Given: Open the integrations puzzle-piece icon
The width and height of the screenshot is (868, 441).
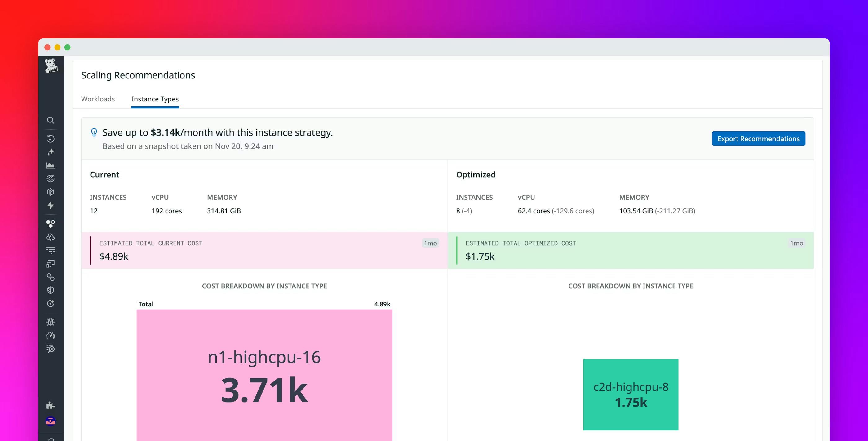Looking at the screenshot, I should 51,405.
